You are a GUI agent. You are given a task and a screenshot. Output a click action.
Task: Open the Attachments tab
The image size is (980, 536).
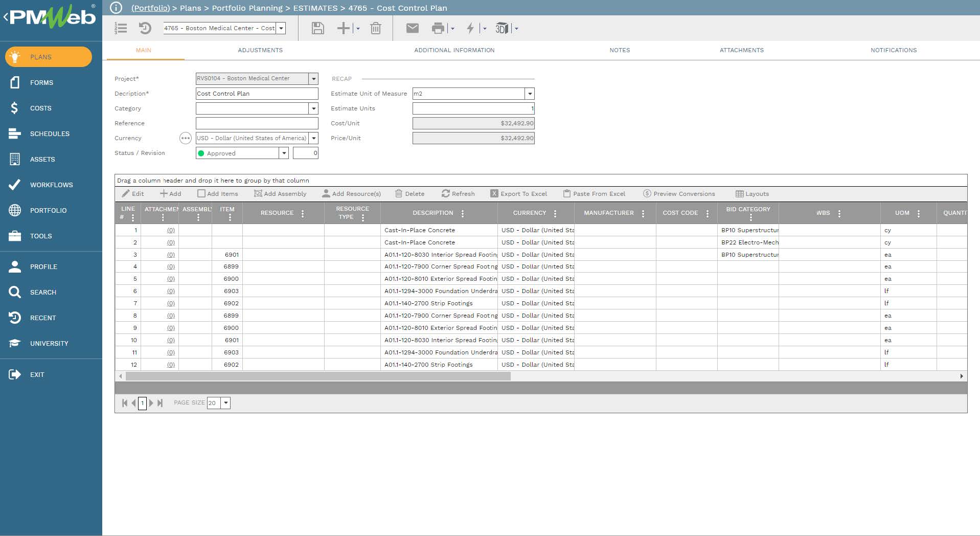click(x=741, y=50)
